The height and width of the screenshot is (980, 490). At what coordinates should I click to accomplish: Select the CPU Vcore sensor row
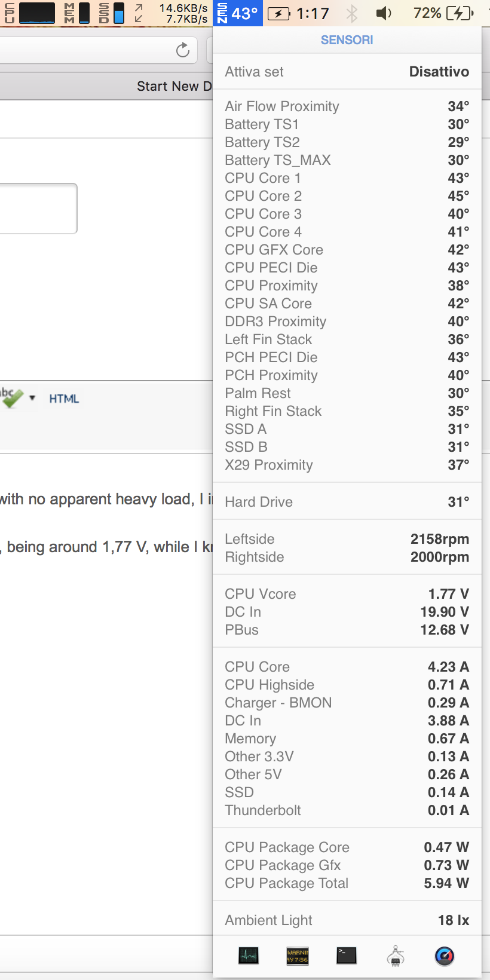[x=347, y=594]
